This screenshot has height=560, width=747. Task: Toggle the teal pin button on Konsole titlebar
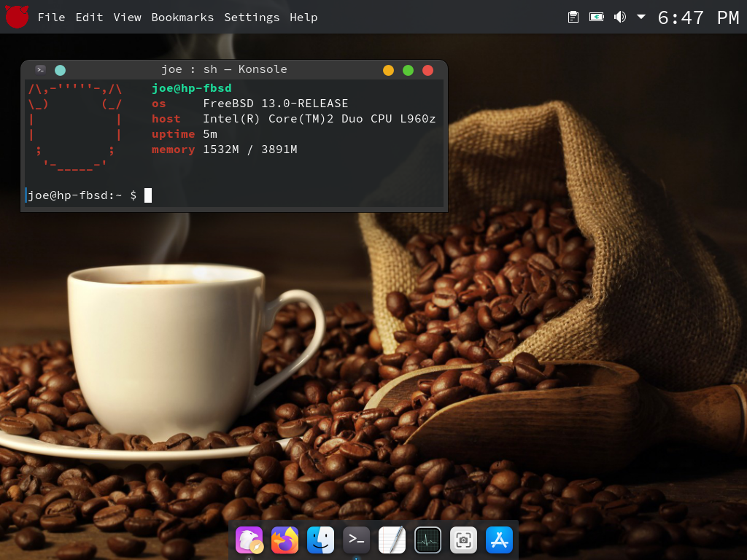[x=61, y=70]
